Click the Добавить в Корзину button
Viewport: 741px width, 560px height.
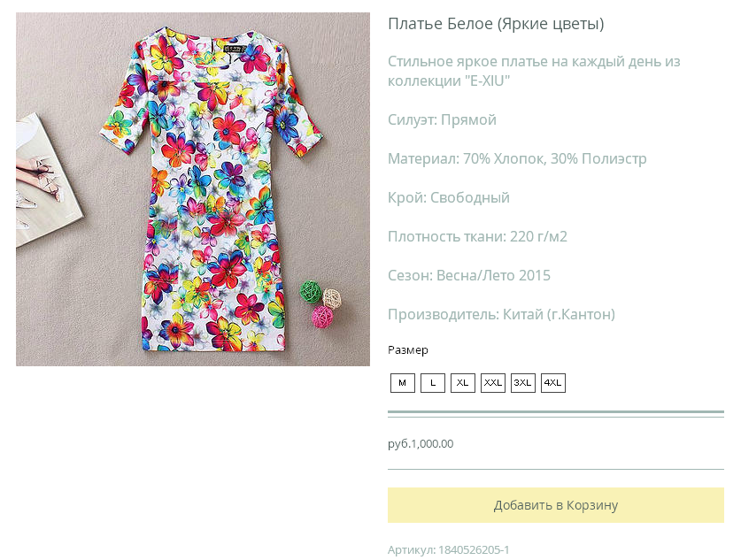point(556,505)
